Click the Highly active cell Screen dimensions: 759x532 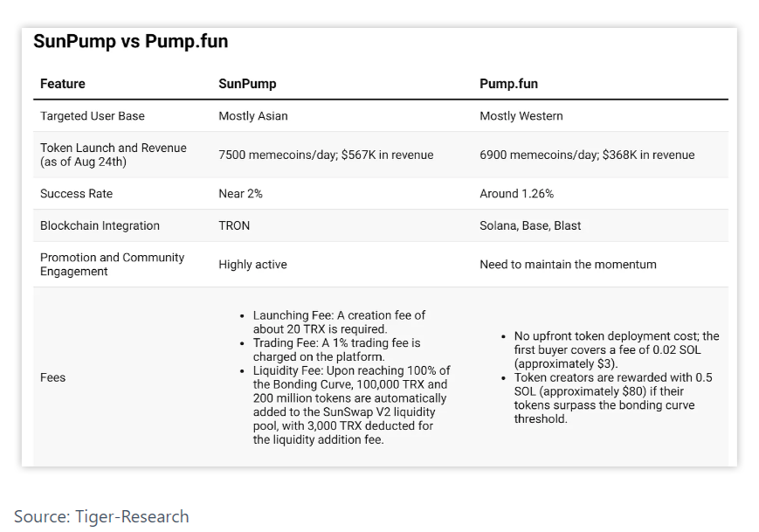[x=252, y=265]
